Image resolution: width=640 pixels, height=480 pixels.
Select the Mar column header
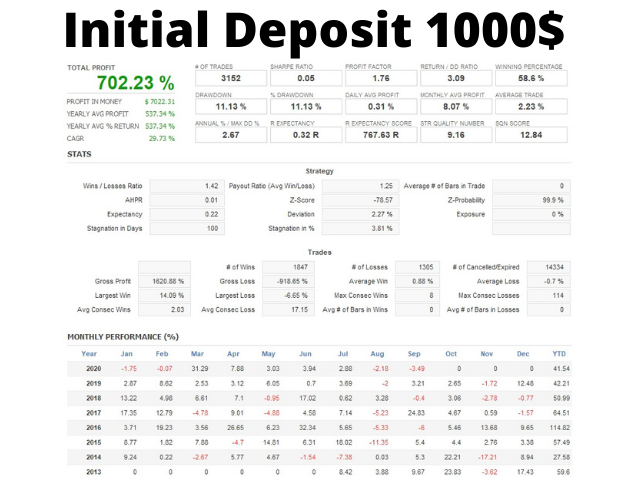(198, 354)
